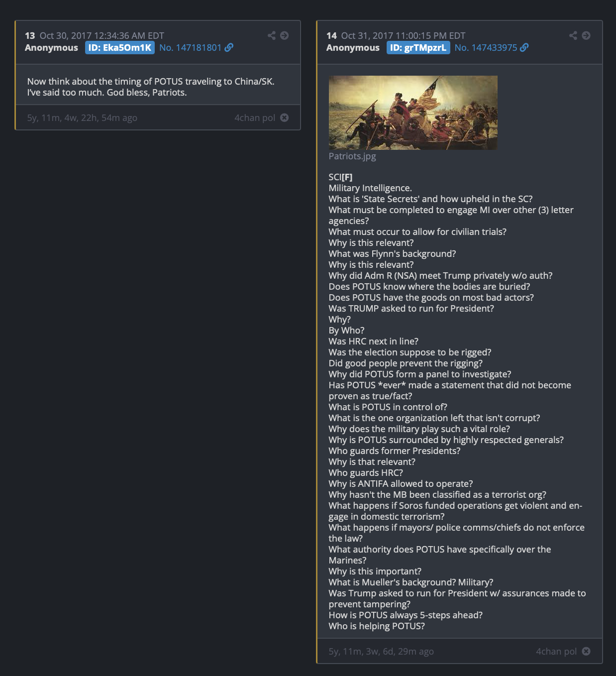Click the Oct 30, 2017 timestamp
The width and height of the screenshot is (616, 676).
coord(102,36)
